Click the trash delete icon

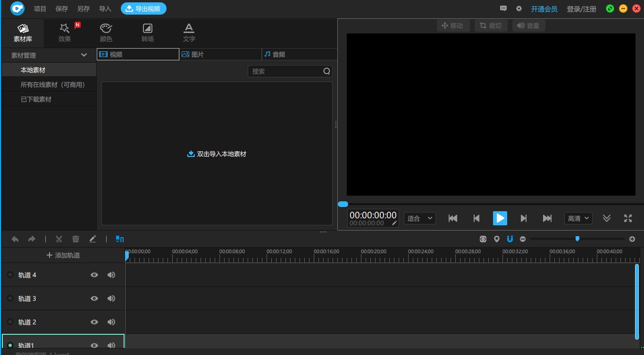[x=75, y=239]
